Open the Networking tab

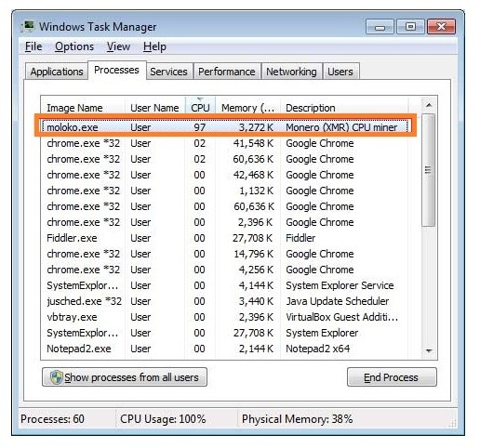(x=291, y=72)
